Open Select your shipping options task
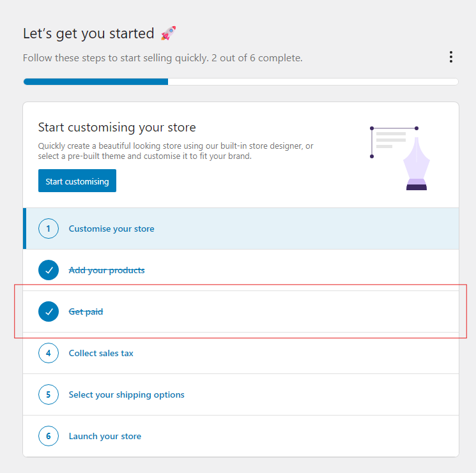476x473 pixels. (241, 394)
